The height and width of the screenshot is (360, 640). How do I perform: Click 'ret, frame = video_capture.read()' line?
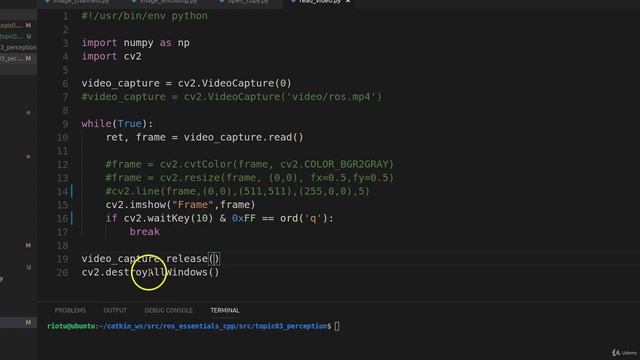204,137
